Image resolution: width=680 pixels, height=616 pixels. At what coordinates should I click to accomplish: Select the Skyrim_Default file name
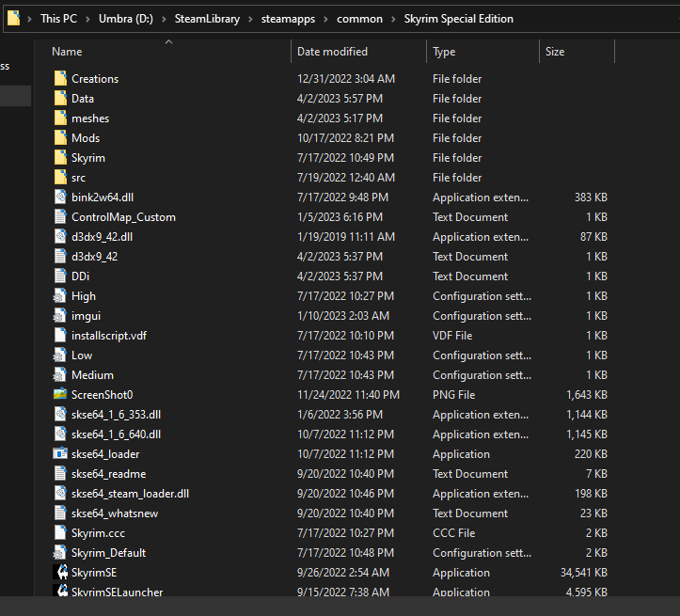[x=108, y=553]
